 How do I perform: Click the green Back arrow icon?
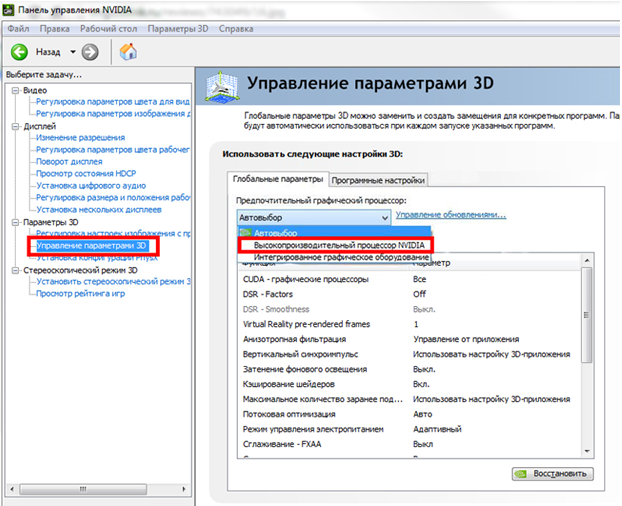[x=19, y=52]
